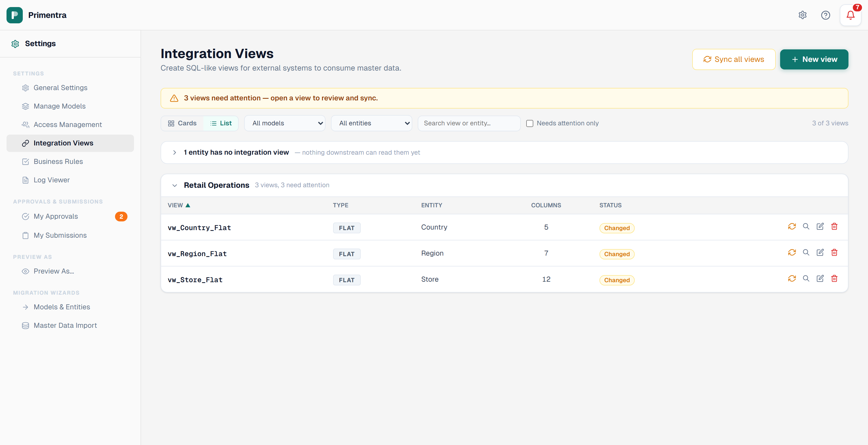Click the Store entity cell
Screen dimensions: 868x445
pos(430,279)
